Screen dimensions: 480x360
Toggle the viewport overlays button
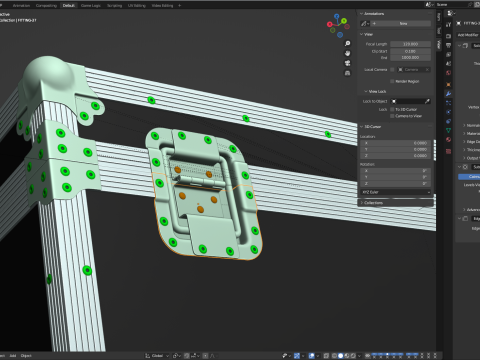point(312,356)
